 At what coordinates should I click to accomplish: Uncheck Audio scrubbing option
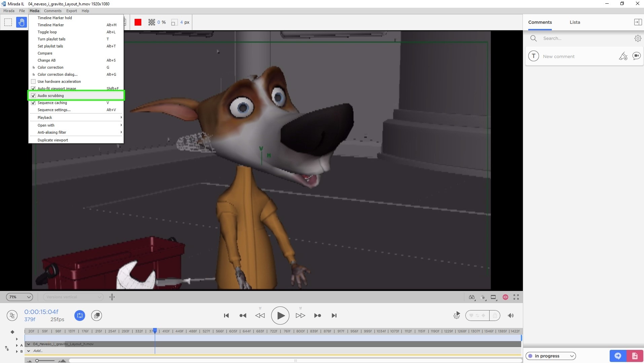coord(33,96)
